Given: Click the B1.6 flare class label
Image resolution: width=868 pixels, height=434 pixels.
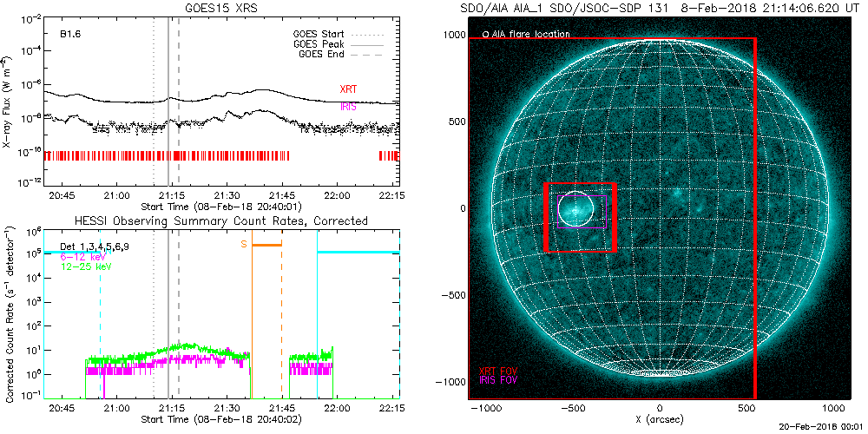Looking at the screenshot, I should 71,33.
